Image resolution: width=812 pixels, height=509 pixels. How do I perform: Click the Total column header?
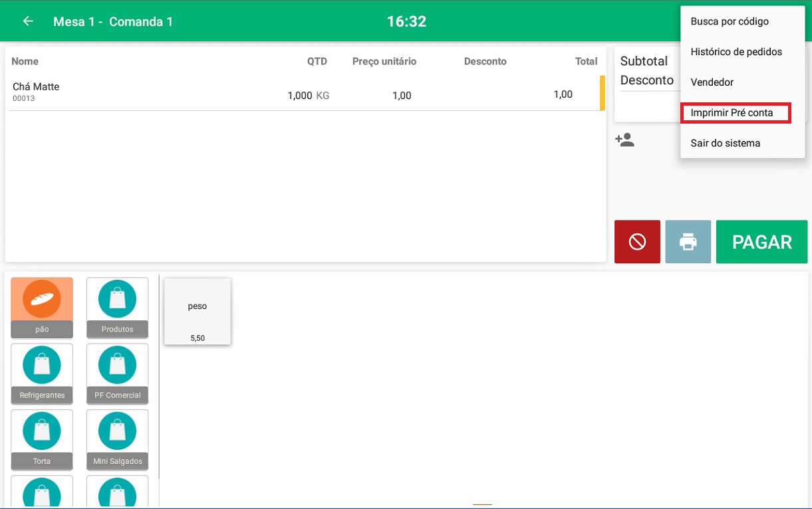click(587, 61)
